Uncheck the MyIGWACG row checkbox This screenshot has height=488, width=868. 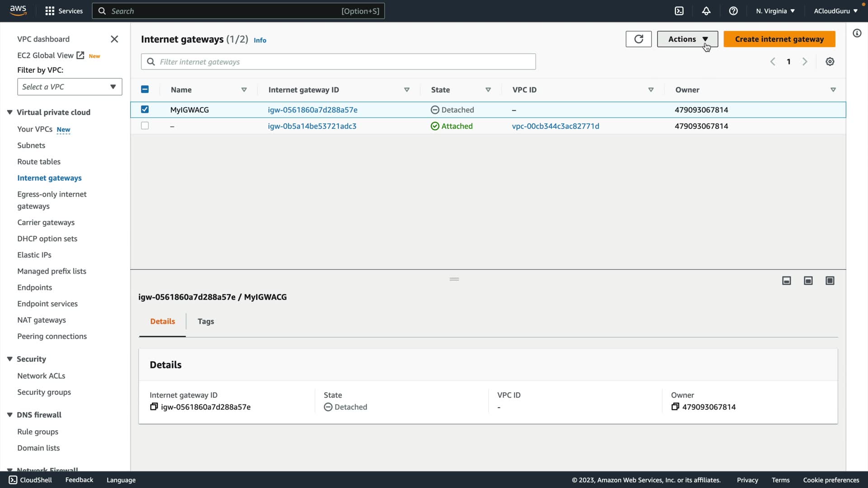tap(145, 109)
